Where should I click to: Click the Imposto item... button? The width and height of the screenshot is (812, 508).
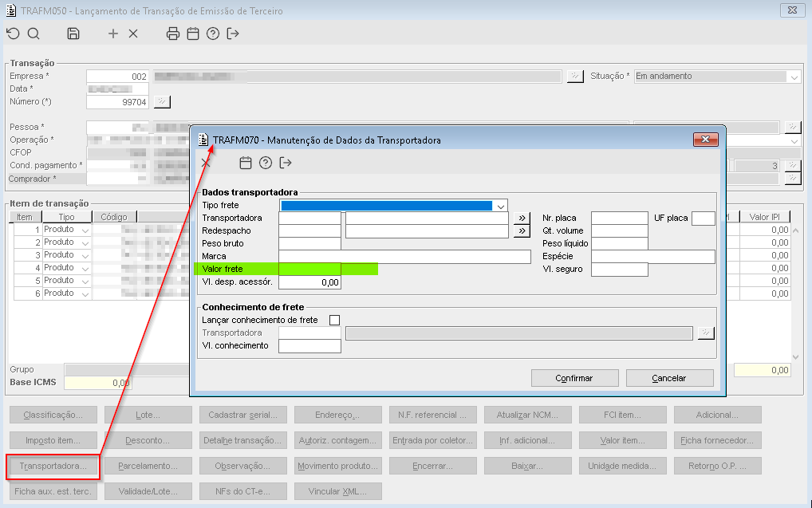53,440
